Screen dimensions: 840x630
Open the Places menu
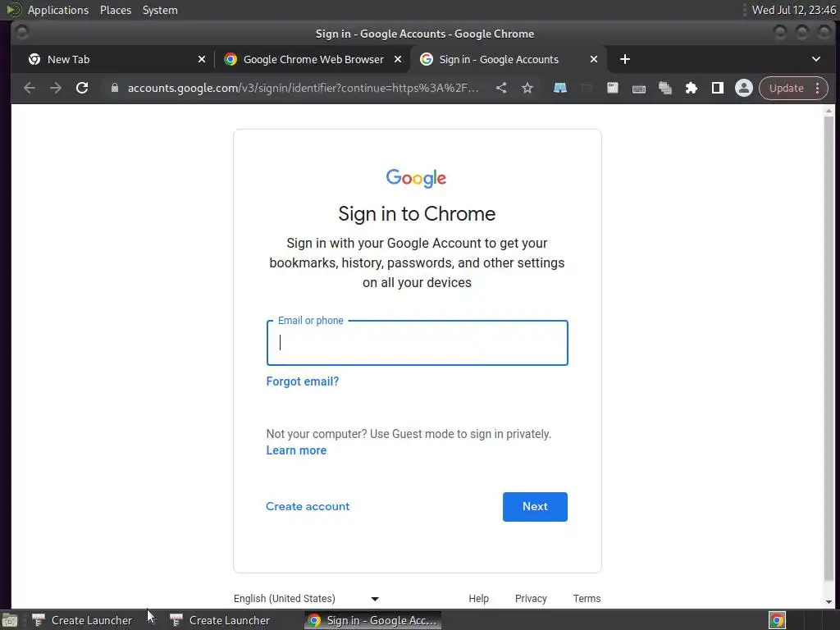point(116,10)
